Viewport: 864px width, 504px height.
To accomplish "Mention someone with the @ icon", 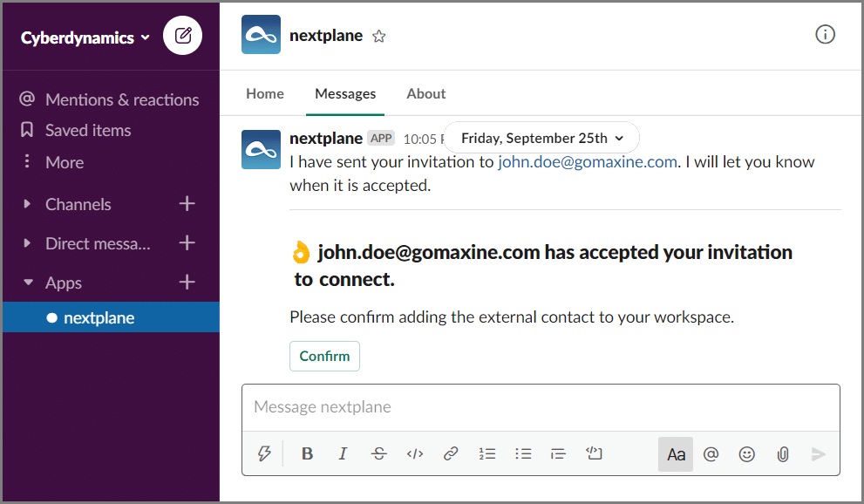I will [x=711, y=454].
